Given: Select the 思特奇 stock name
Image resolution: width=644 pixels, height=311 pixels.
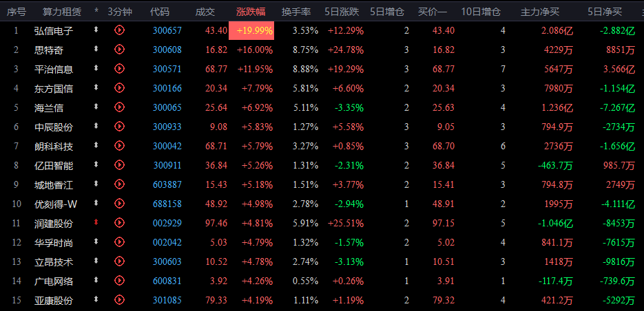Looking at the screenshot, I should click(49, 50).
